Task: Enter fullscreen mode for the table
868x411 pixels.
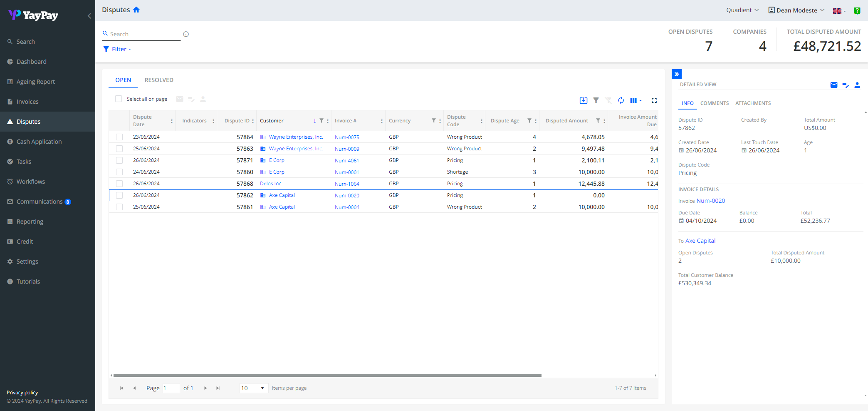Action: 654,100
